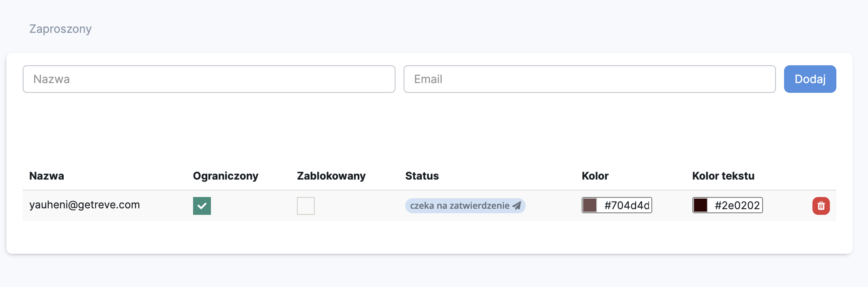Click the Zaproszony section heading
This screenshot has width=868, height=287.
coord(60,29)
